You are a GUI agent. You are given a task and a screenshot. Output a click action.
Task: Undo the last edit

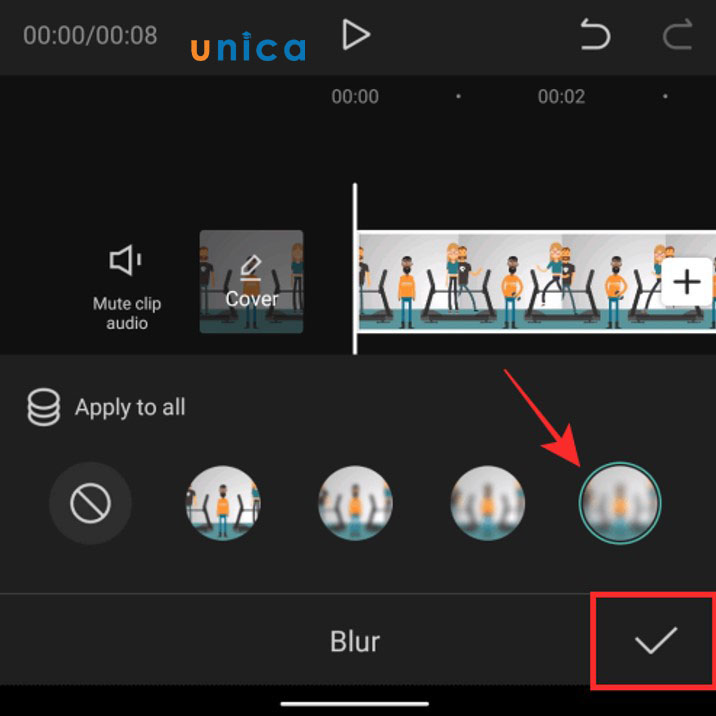click(595, 34)
